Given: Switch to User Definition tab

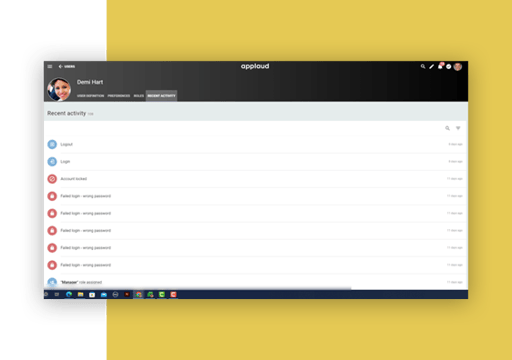Looking at the screenshot, I should tap(90, 96).
